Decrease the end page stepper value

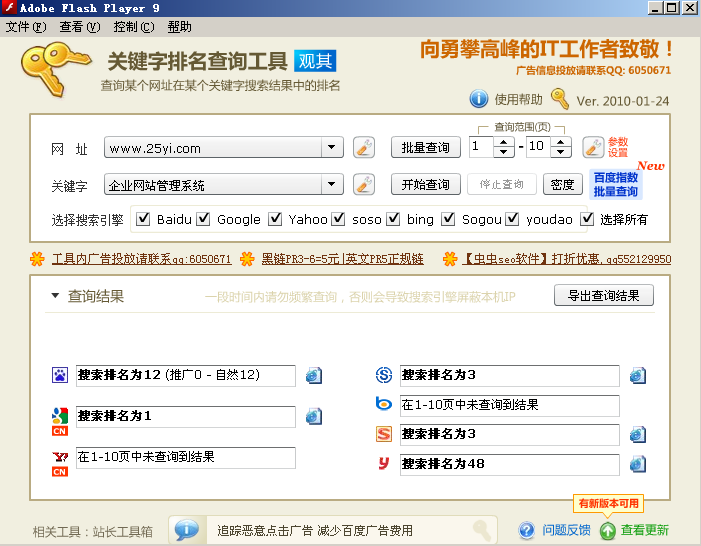[561, 152]
